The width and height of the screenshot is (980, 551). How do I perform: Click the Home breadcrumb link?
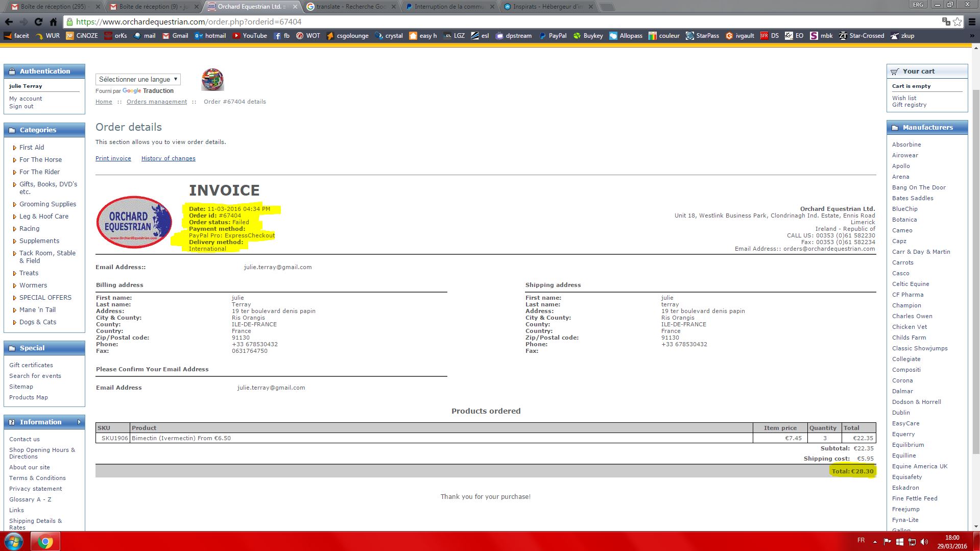tap(104, 102)
